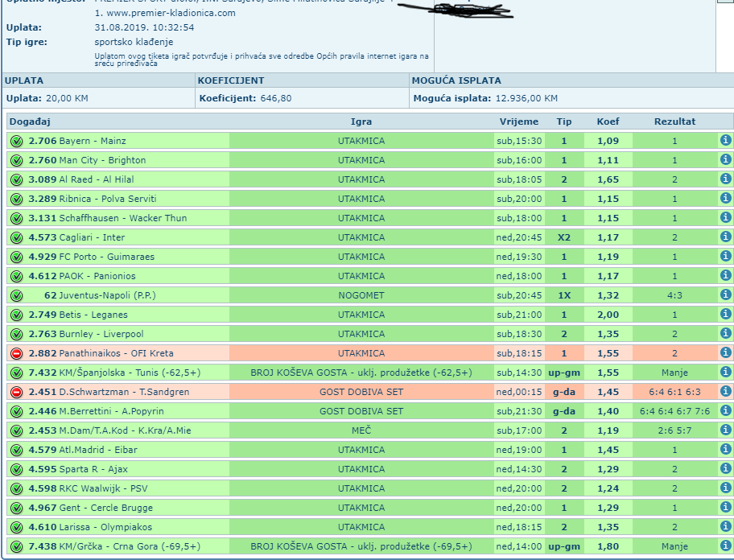Click the Vrijeme column header
This screenshot has width=734, height=560.
click(x=518, y=121)
